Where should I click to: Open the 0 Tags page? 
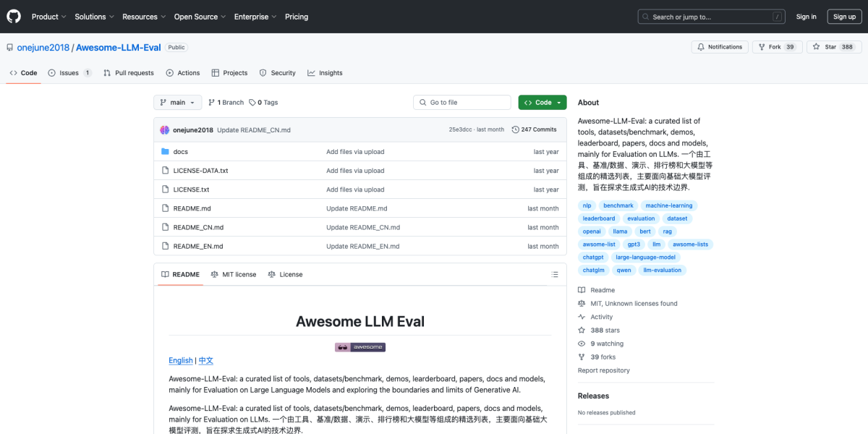coord(263,103)
